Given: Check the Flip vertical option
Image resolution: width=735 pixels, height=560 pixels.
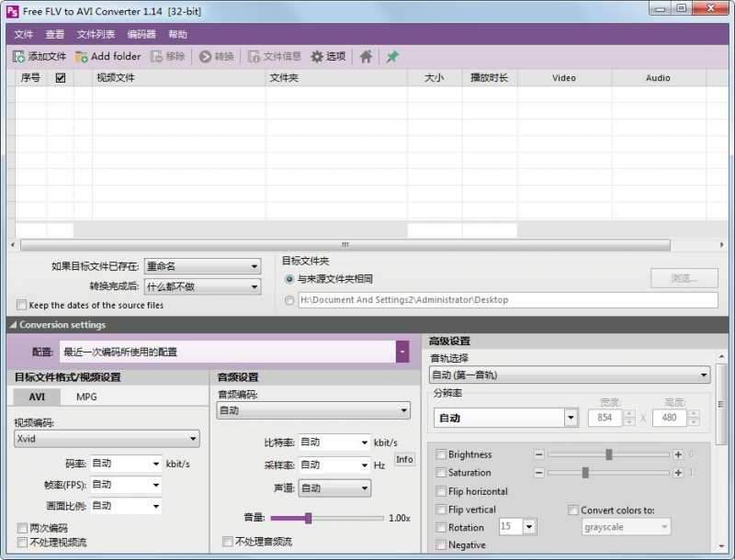Looking at the screenshot, I should click(440, 509).
